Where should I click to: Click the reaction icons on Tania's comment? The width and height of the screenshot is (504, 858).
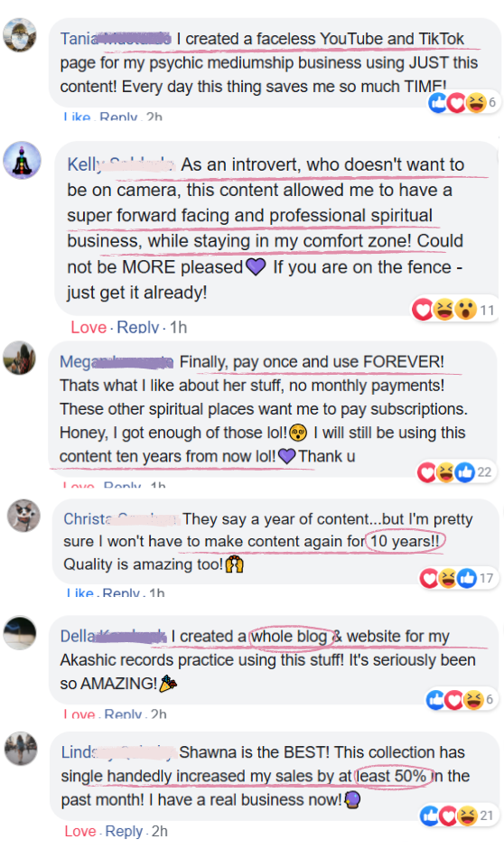coord(463,102)
